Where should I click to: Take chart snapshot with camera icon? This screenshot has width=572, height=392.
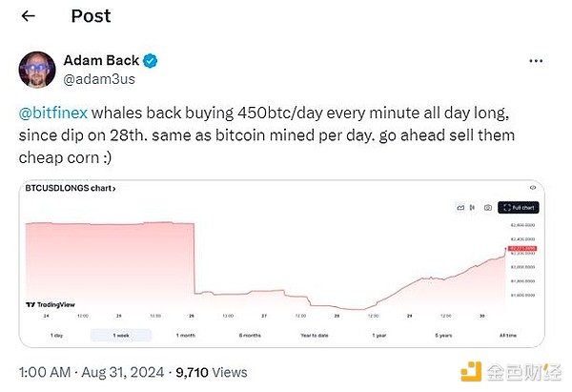tap(487, 207)
